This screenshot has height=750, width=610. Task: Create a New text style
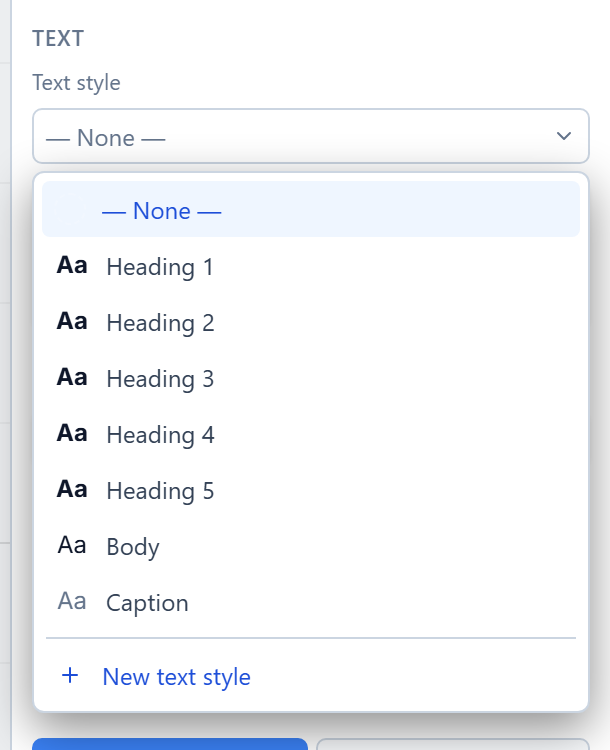click(x=311, y=676)
